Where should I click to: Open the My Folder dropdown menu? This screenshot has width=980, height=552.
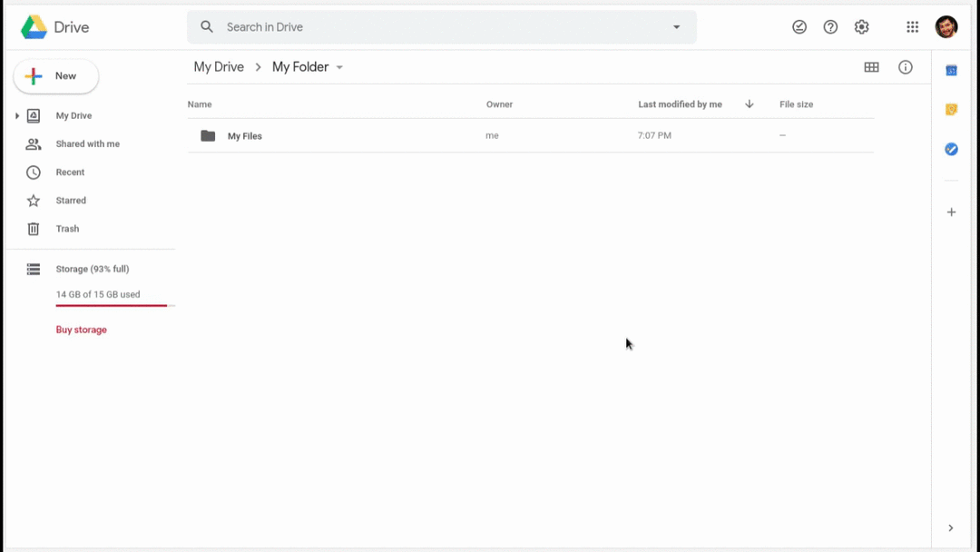[x=339, y=68]
